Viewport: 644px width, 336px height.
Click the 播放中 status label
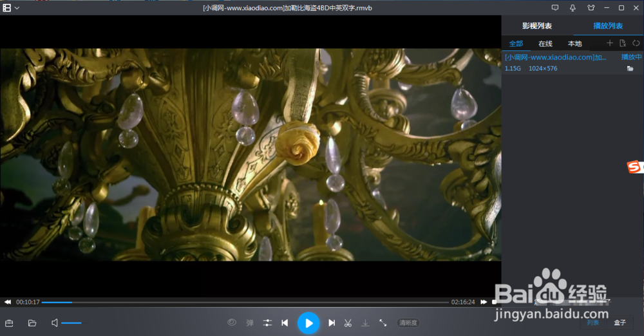631,57
